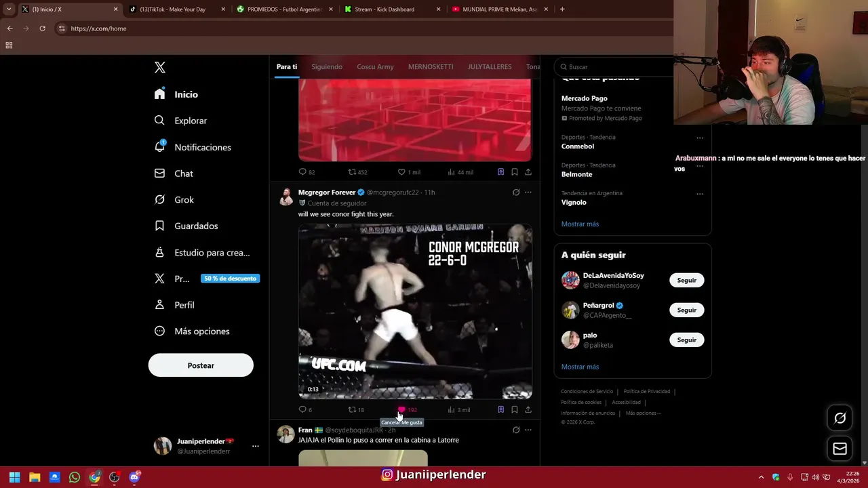868x488 pixels.
Task: Open Explorar in the sidebar
Action: (180, 121)
